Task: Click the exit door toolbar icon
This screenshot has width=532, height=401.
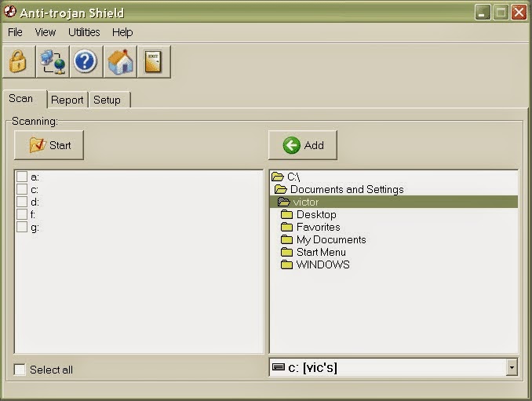Action: [x=153, y=61]
